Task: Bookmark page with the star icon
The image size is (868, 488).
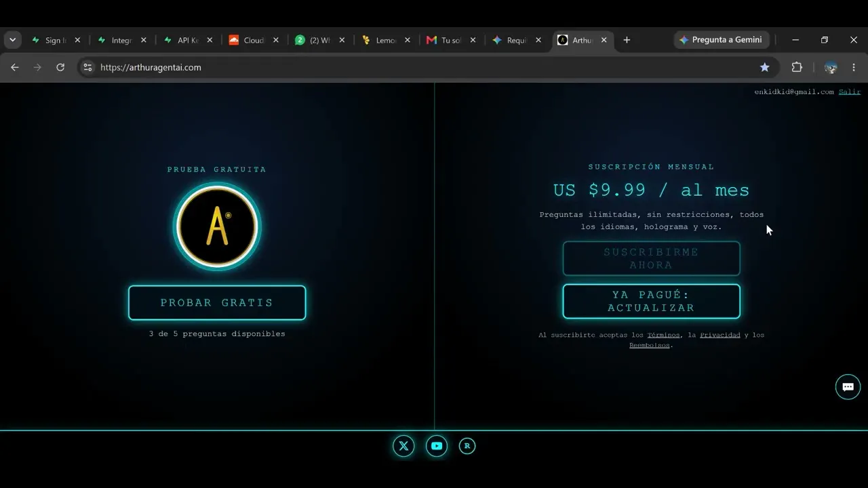Action: tap(765, 67)
